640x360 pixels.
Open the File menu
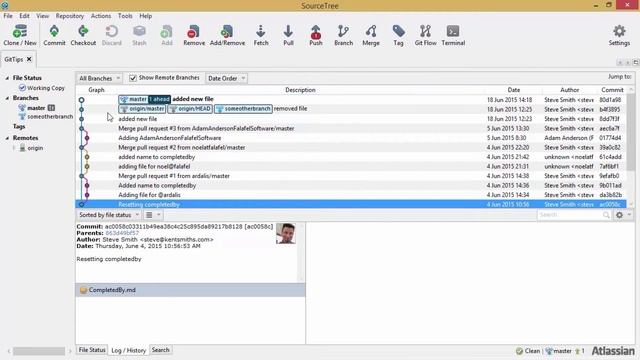point(8,16)
